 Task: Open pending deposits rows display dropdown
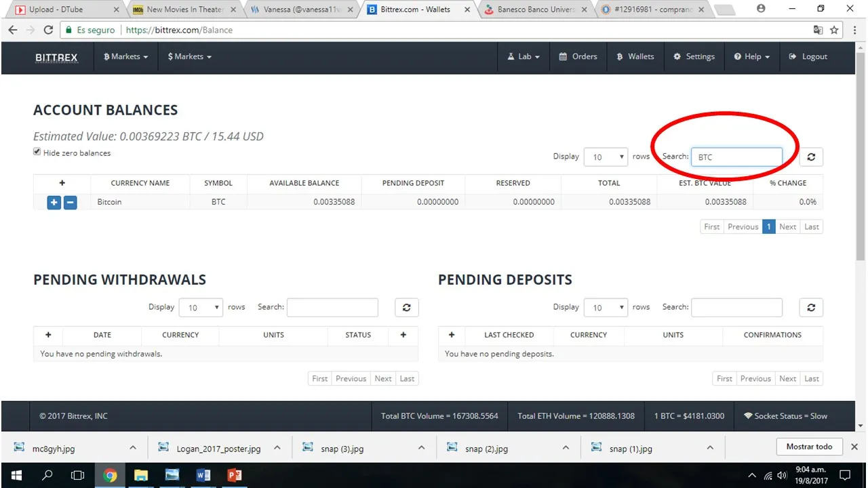tap(606, 308)
